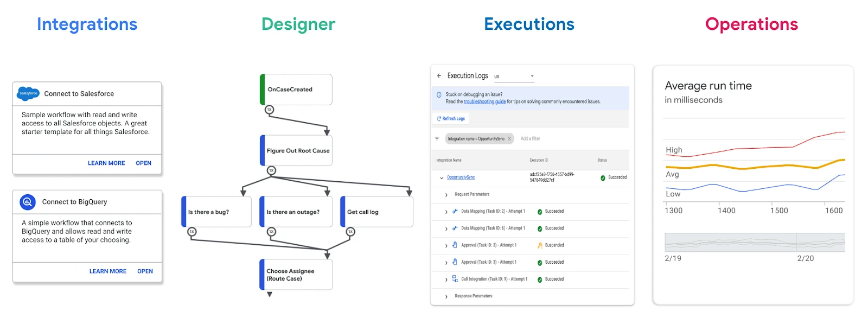Expand Data Mapping Task ID 6 row

pos(446,228)
